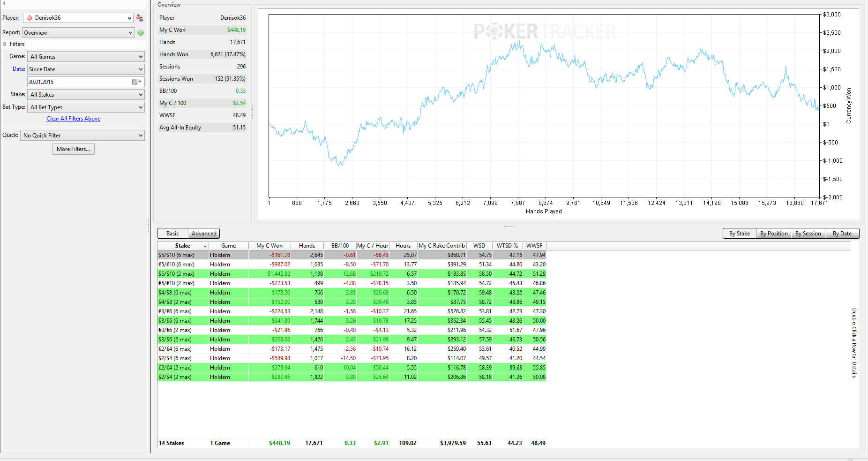Viewport: 868px width, 461px height.
Task: Select the By Position view
Action: pos(774,234)
